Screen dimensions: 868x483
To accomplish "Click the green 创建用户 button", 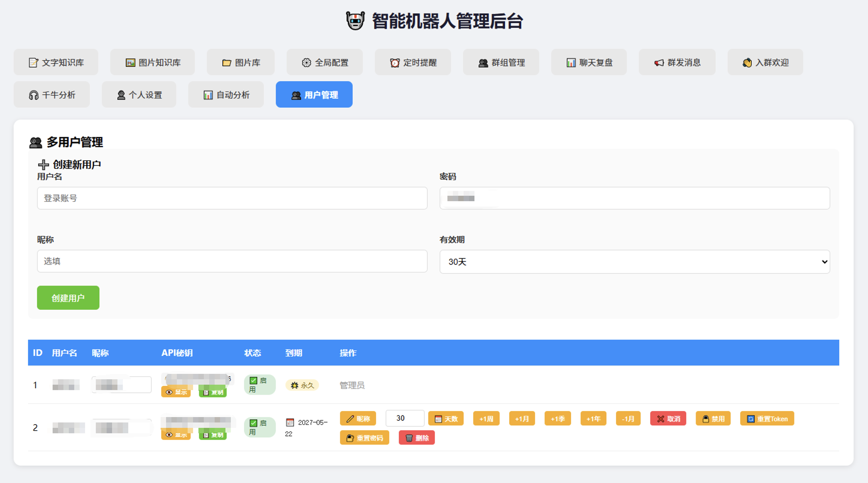I will pyautogui.click(x=68, y=298).
